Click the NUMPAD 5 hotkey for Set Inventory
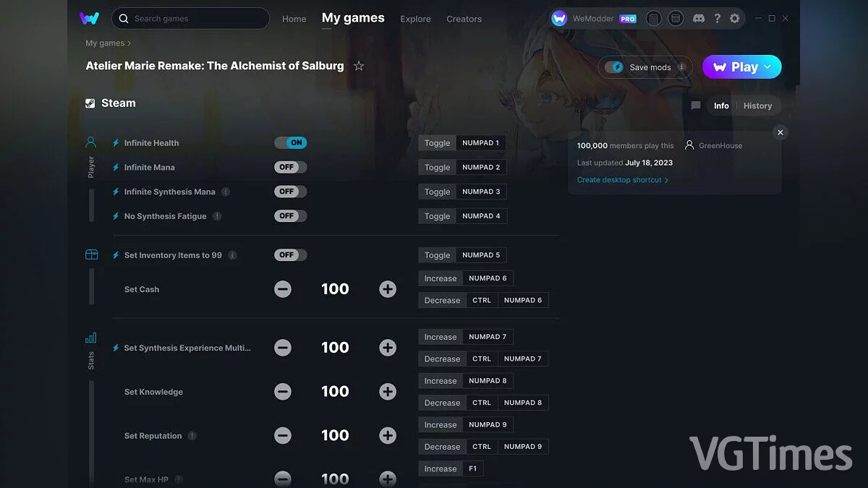Viewport: 868px width, 488px height. [481, 255]
